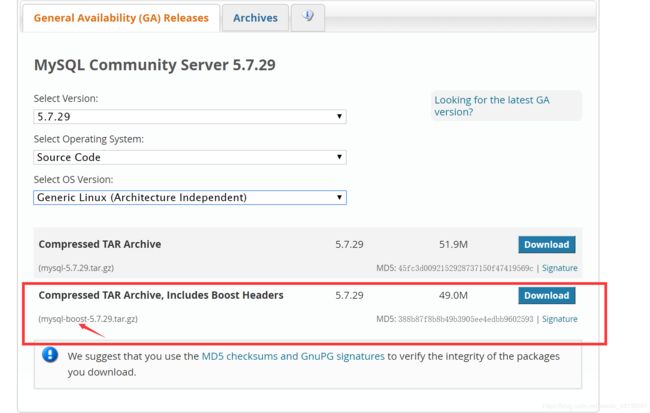Select the MD5 hash of mysql-boost archive
The width and height of the screenshot is (650, 413).
466,319
